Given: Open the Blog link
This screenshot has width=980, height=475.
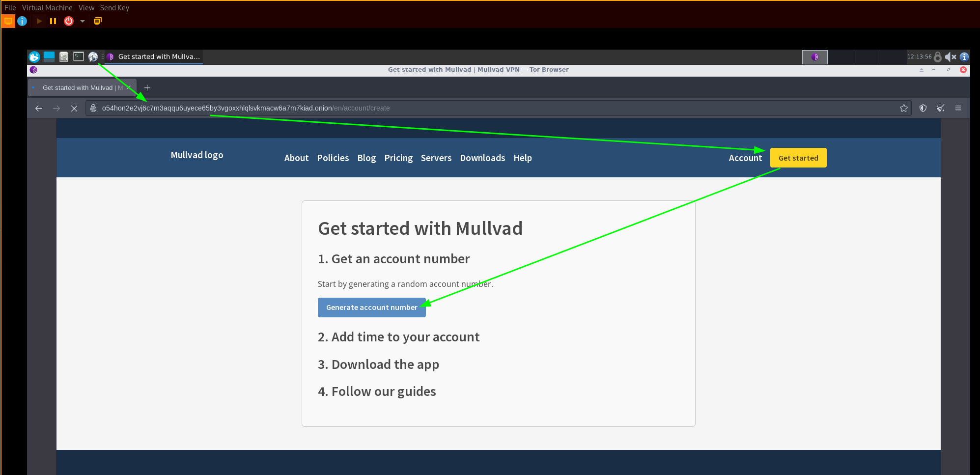Looking at the screenshot, I should [366, 158].
